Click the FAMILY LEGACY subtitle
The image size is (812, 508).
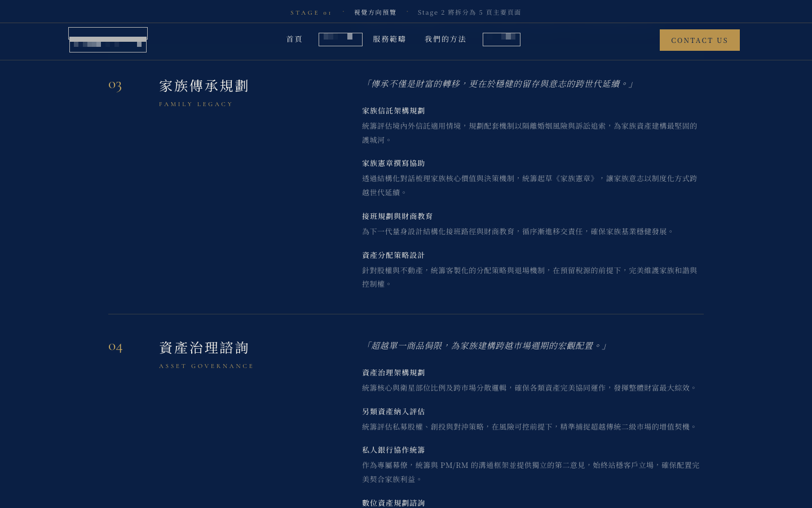pos(196,104)
